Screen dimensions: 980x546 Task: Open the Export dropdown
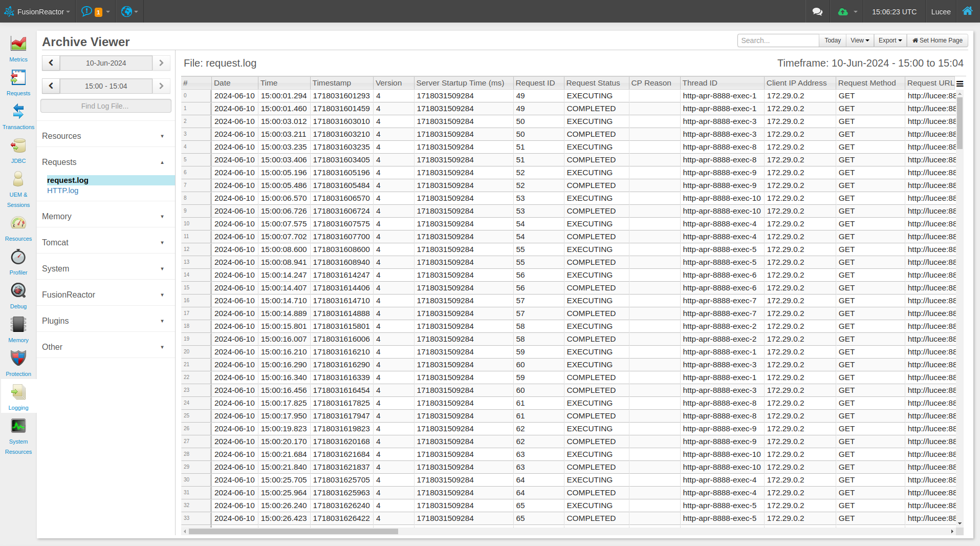[x=890, y=40]
